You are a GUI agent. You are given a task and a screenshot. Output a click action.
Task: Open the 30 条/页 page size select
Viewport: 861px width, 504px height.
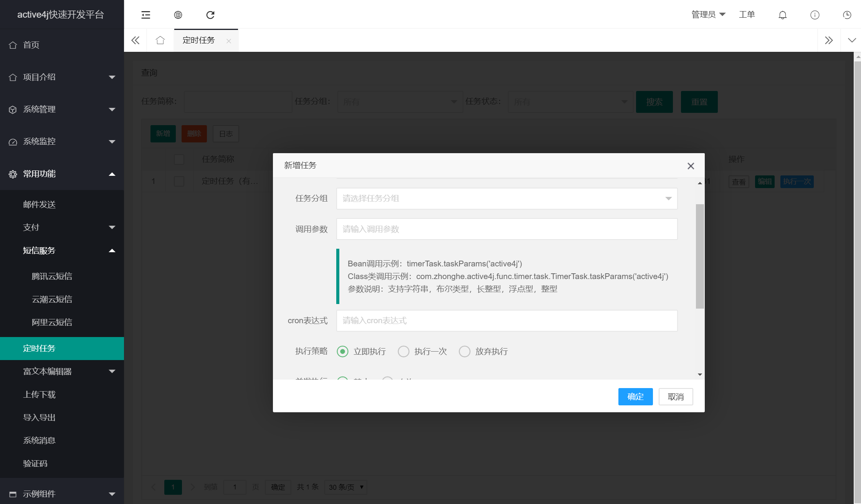[x=345, y=487]
